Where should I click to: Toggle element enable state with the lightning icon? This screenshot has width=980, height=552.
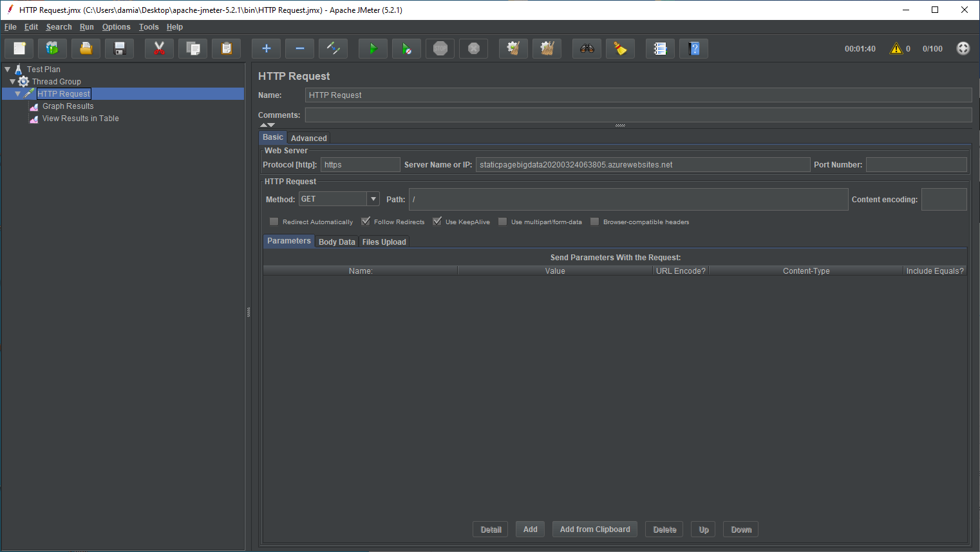click(333, 48)
